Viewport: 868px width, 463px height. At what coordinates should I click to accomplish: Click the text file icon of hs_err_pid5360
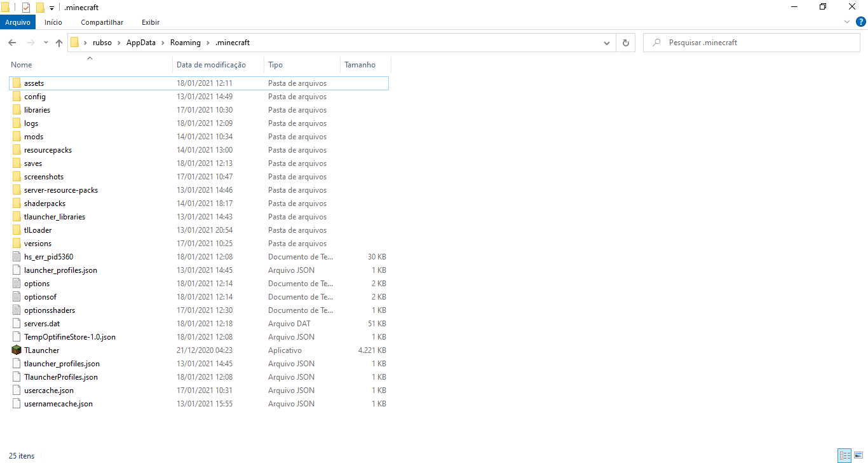coord(17,257)
